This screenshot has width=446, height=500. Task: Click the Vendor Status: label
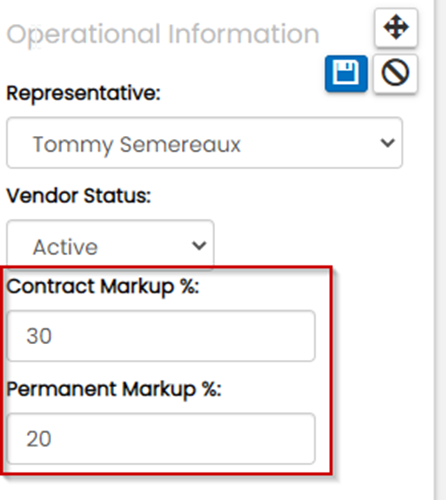(x=79, y=196)
